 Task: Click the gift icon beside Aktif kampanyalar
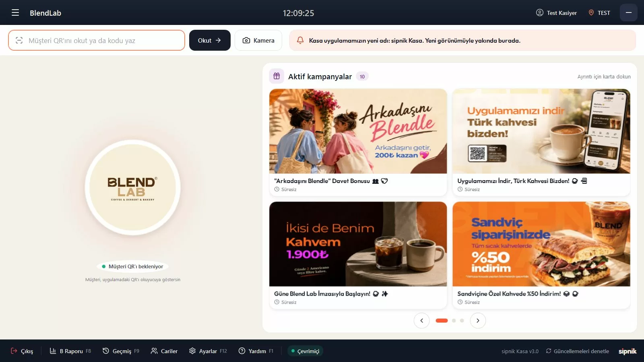click(277, 76)
